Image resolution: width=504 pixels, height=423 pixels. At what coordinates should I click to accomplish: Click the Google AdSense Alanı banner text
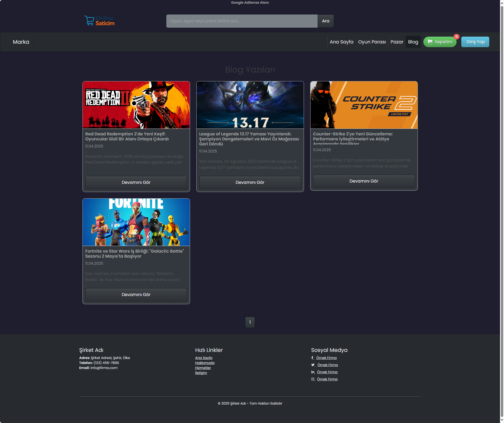250,3
